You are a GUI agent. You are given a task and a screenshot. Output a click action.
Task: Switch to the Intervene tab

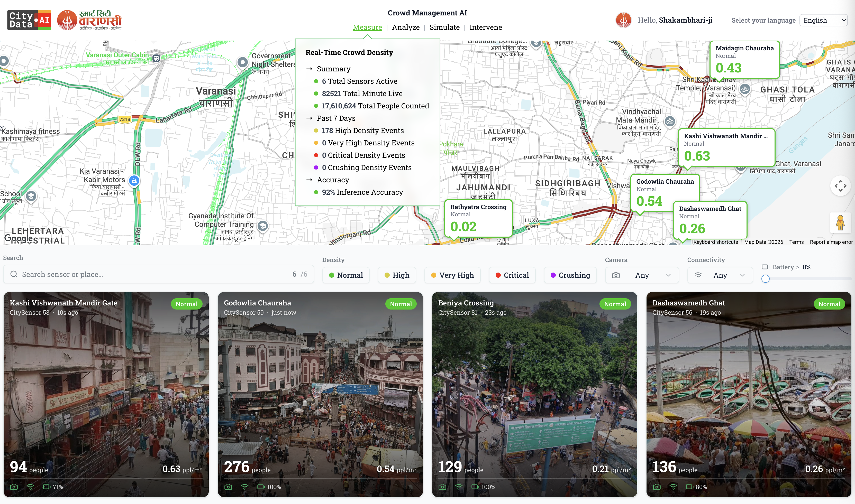[486, 27]
